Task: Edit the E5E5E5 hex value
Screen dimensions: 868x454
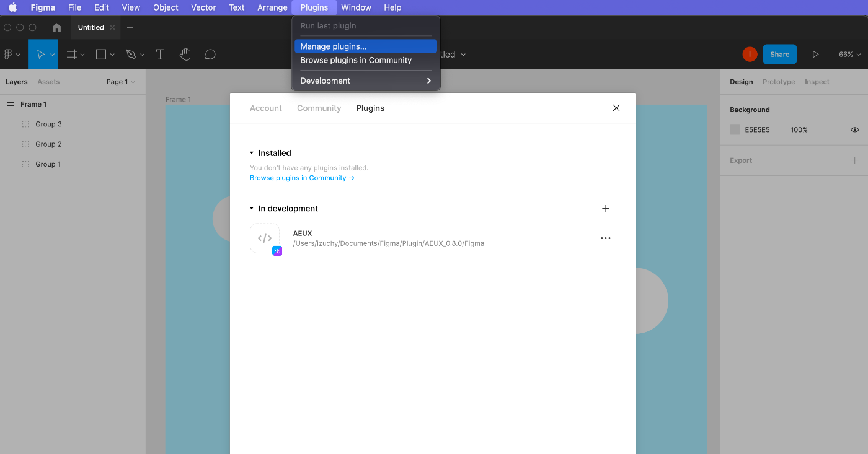Action: (x=758, y=130)
